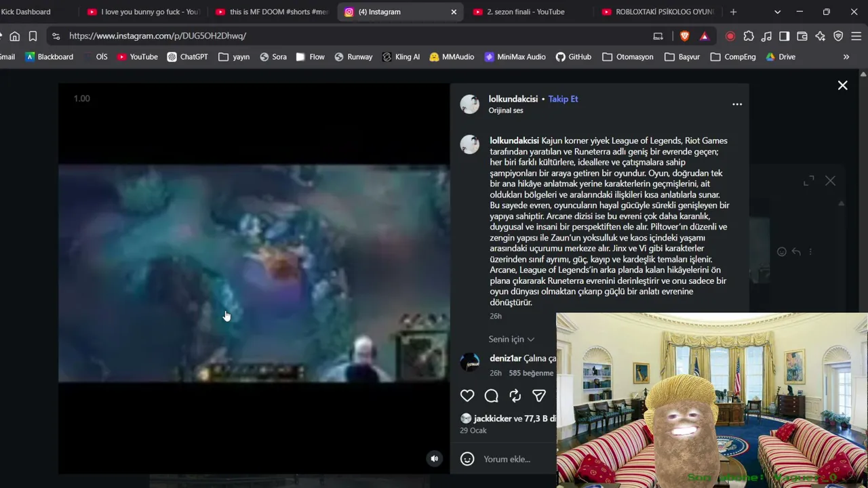
Task: Open the browser Extensions puzzle icon
Action: [749, 36]
